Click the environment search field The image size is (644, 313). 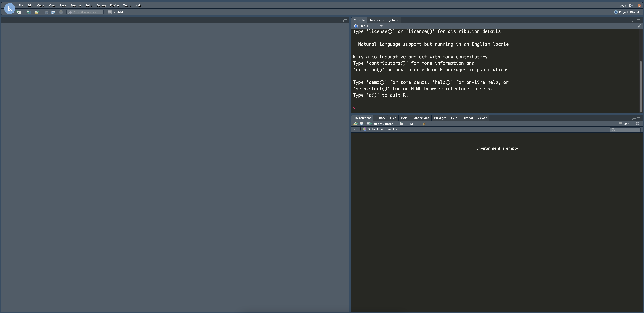[625, 130]
